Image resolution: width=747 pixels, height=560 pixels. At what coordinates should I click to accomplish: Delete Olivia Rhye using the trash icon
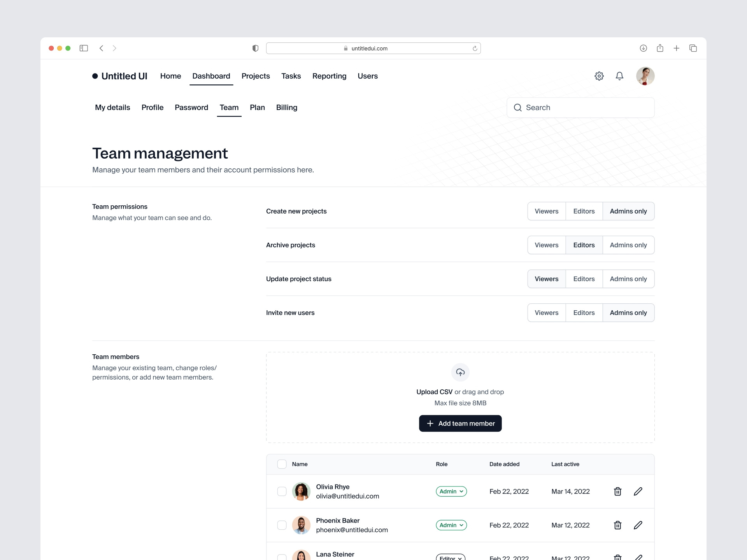pos(617,491)
